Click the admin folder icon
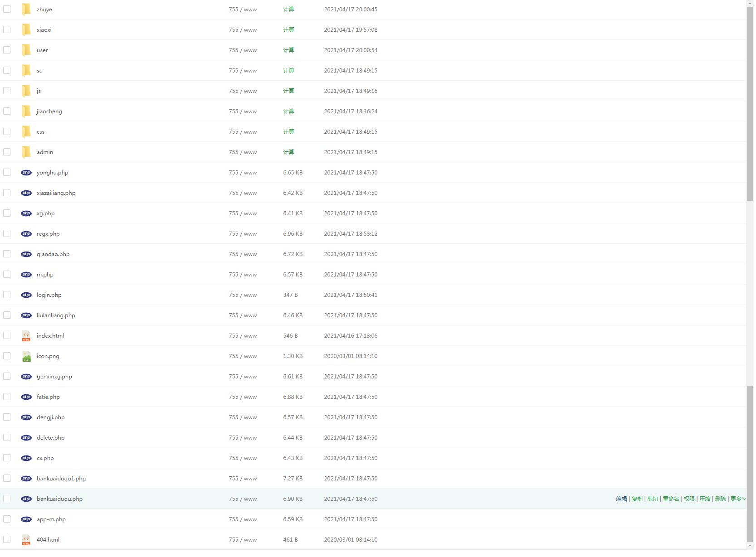The width and height of the screenshot is (756, 557). (x=26, y=152)
